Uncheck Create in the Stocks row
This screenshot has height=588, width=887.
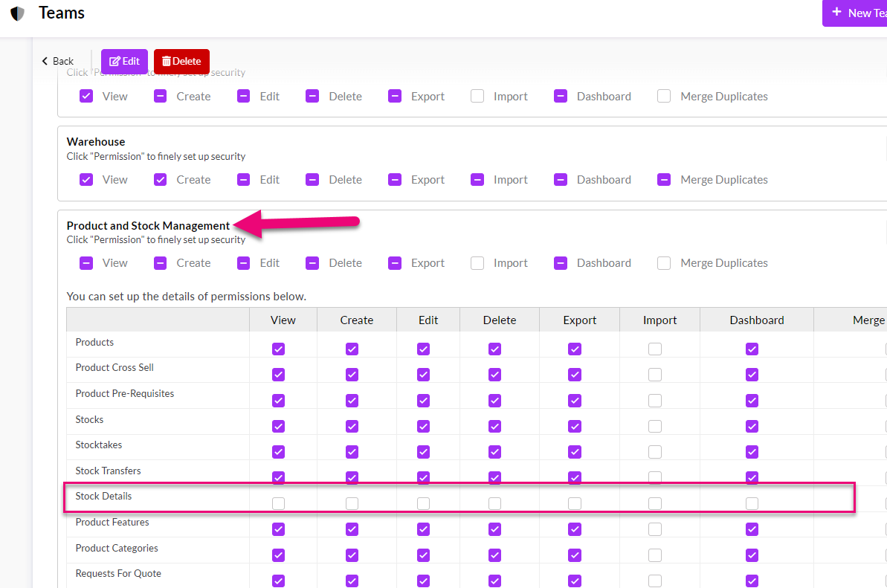352,426
